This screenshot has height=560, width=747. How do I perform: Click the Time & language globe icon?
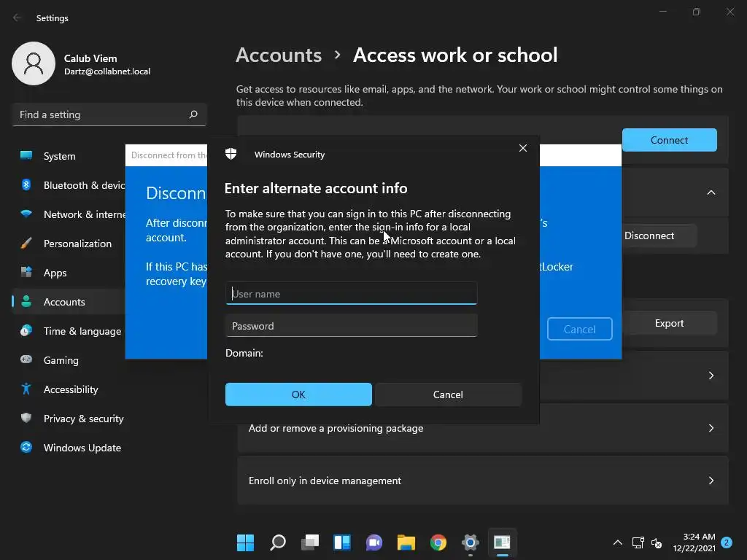26,330
